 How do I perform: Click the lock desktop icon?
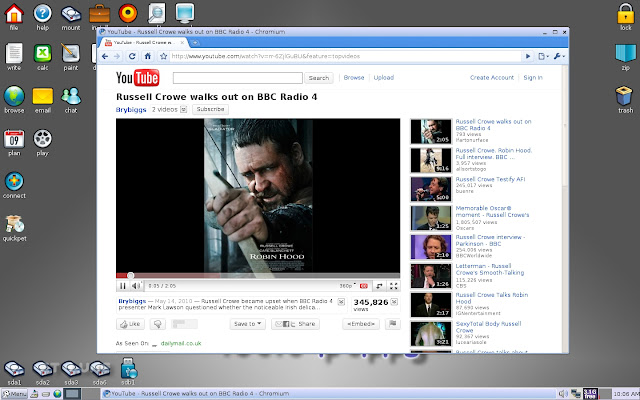pos(625,14)
